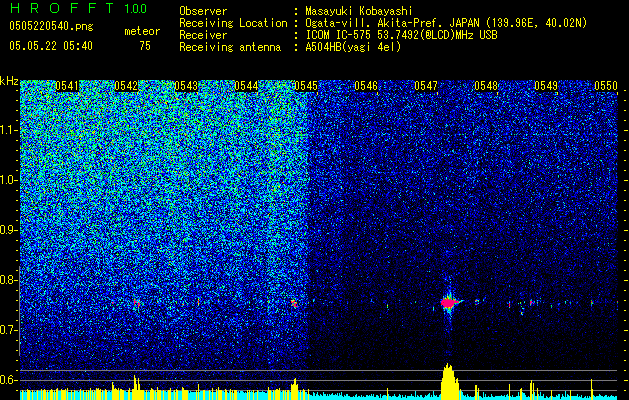629x400 pixels.
Task: Click observer name Masayuki Kobayashi
Action: click(359, 11)
